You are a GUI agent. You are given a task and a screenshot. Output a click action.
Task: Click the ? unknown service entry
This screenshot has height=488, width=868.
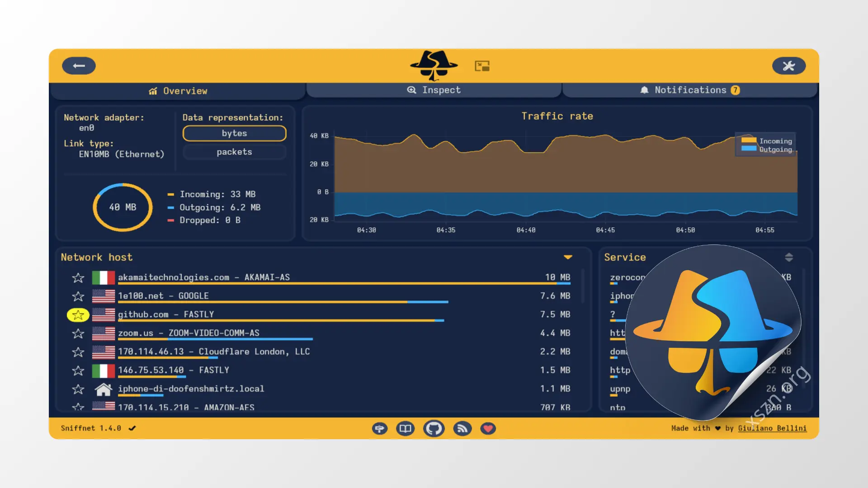[x=613, y=314]
